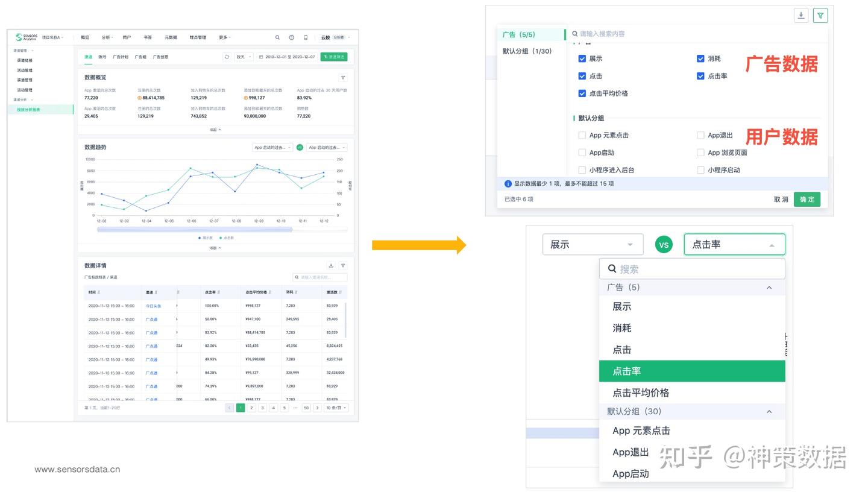Click the search magnifier icon in top navigation
This screenshot has height=492, width=868.
(x=278, y=37)
